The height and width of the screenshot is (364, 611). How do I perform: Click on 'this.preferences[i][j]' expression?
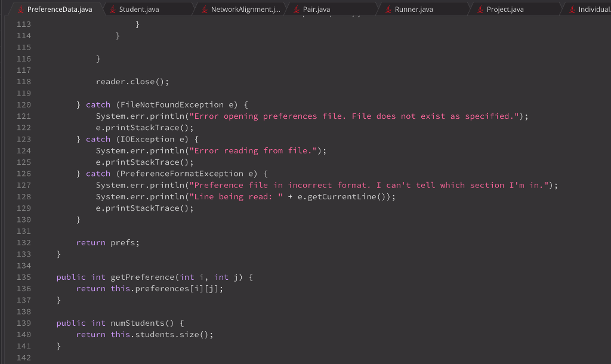click(x=165, y=289)
